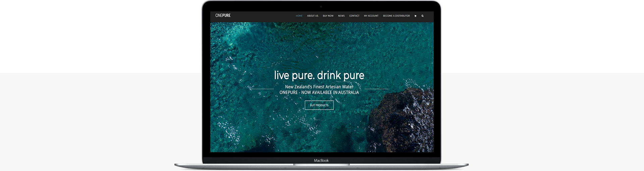Open the About Us page
The image size is (644, 171).
click(x=313, y=16)
